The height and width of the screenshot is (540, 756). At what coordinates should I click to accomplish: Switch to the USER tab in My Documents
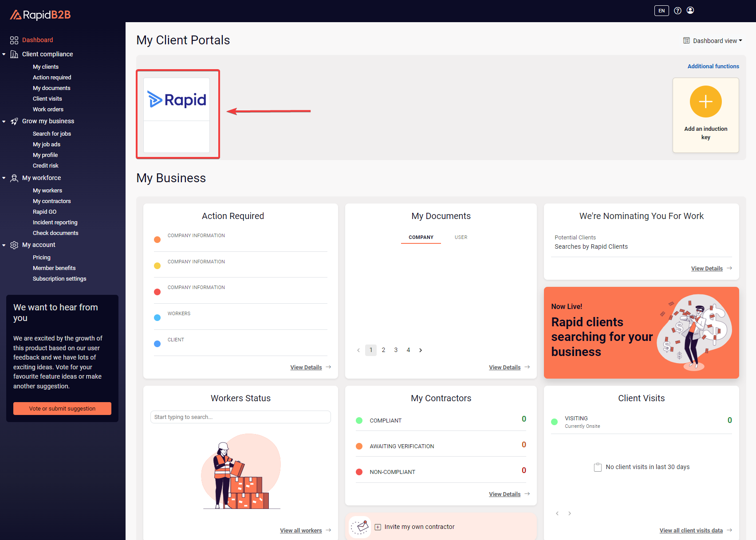[461, 237]
